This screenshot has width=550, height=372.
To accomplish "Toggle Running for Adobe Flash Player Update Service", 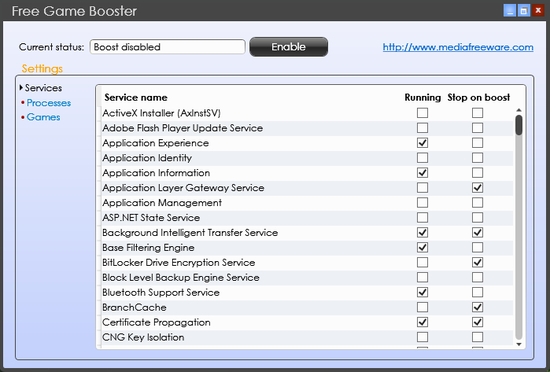I will click(422, 128).
